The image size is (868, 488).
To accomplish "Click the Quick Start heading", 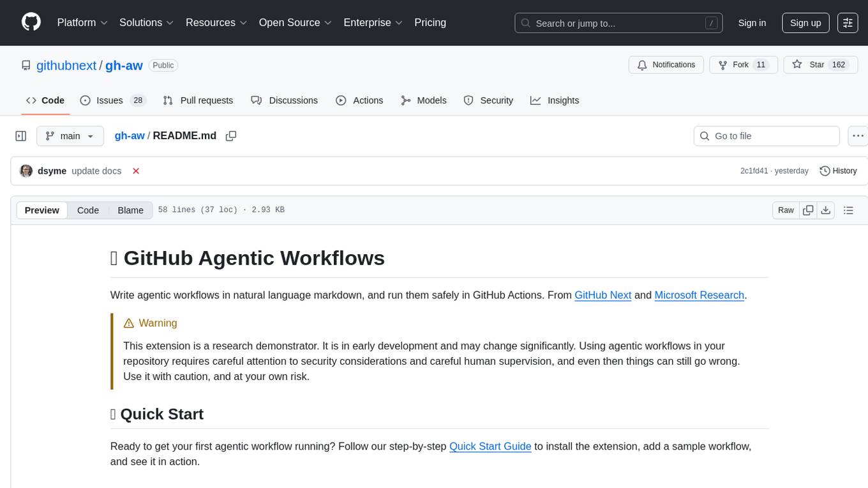I will pos(157,414).
